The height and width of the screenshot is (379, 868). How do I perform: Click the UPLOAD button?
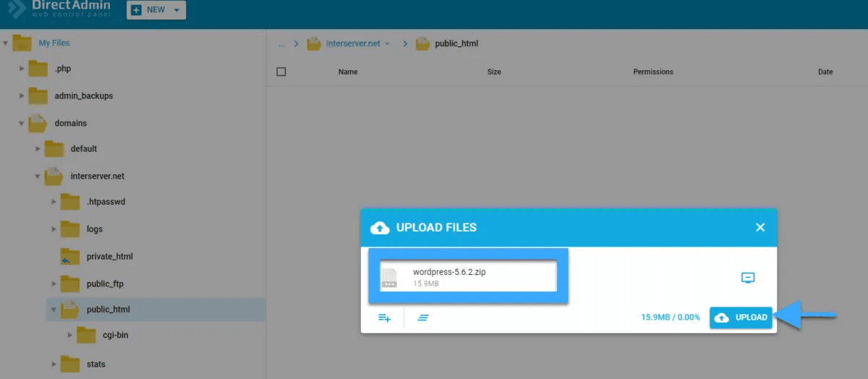741,318
